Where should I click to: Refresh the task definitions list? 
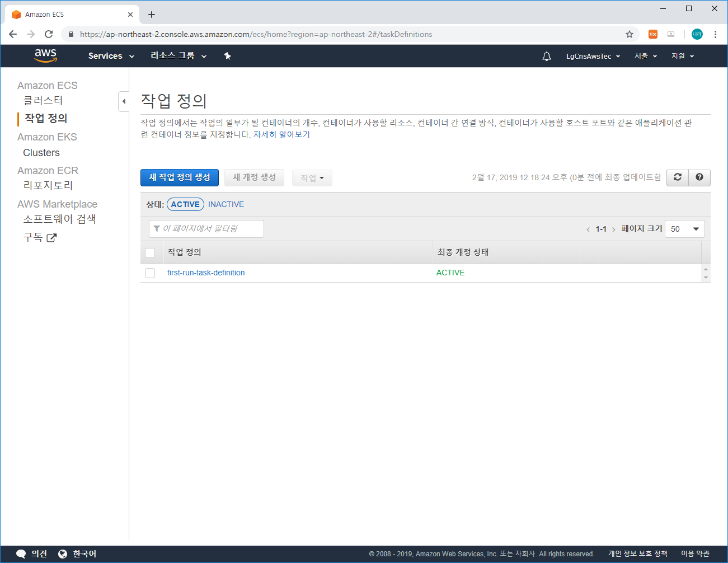(x=678, y=177)
